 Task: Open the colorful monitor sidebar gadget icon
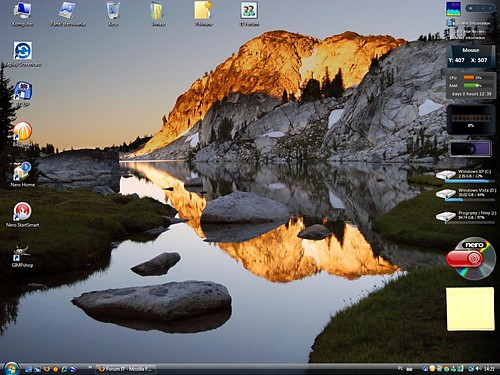(x=453, y=9)
